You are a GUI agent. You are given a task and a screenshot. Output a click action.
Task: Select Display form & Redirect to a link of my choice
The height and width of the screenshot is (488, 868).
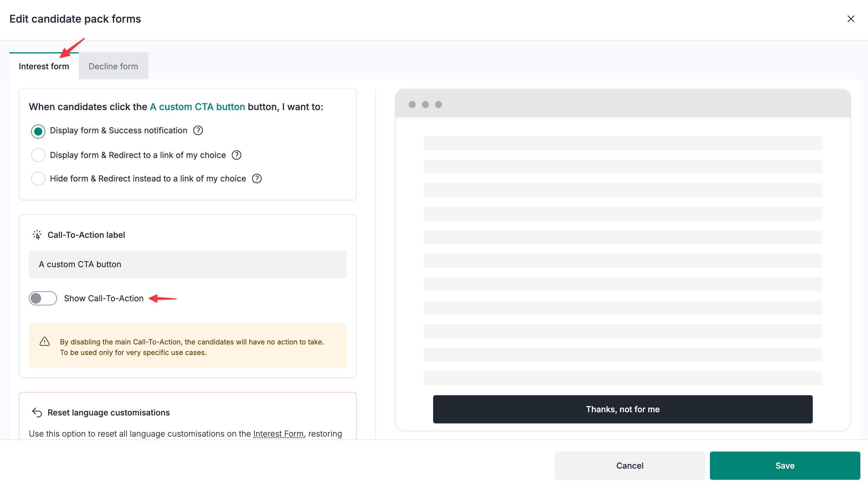point(38,155)
